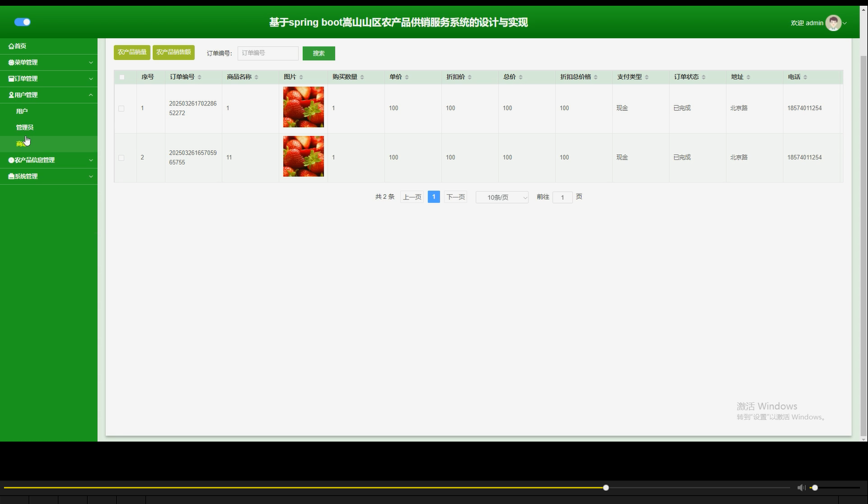Click the 农产品信息管理 sidebar icon

tap(11, 160)
